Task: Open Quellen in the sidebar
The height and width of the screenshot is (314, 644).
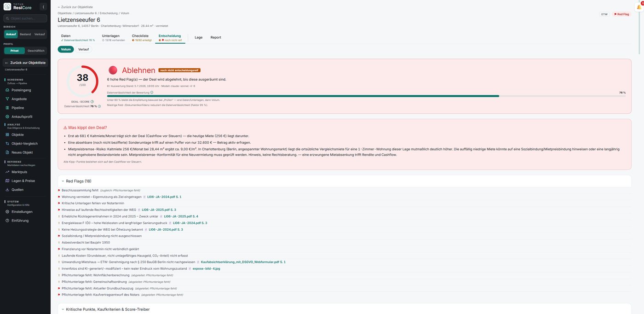Action: coord(25,189)
